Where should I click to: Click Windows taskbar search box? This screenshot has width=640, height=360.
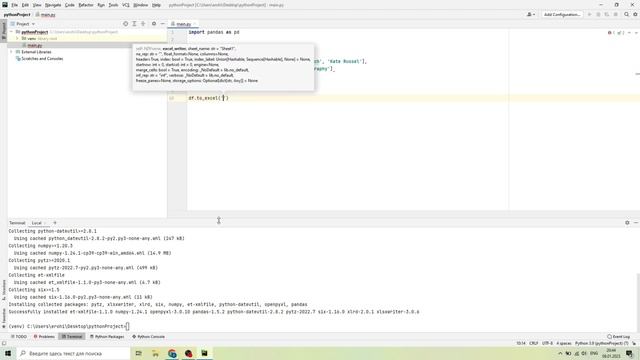pyautogui.click(x=72, y=353)
